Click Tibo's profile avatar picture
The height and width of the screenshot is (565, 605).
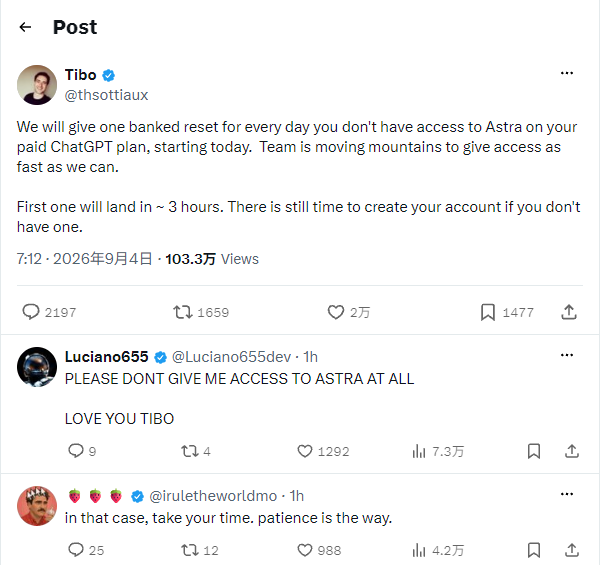[x=37, y=85]
